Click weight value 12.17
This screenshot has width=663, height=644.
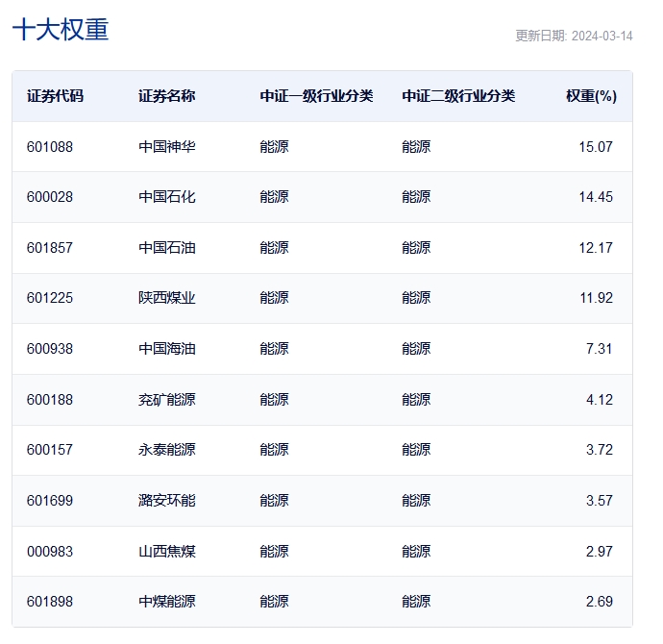tap(596, 247)
